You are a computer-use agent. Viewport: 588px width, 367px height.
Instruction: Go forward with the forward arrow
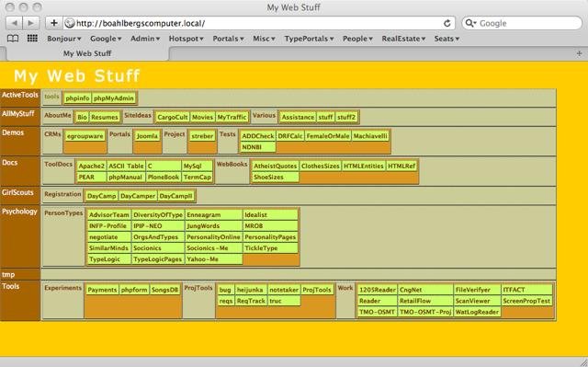pos(30,23)
